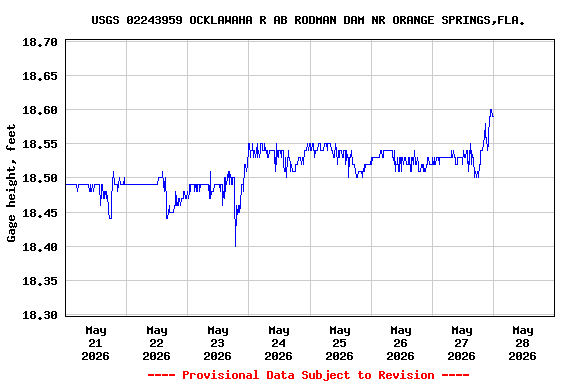This screenshot has height=384, width=576.
Task: Click the 18.50 y-axis label
Action: (40, 179)
